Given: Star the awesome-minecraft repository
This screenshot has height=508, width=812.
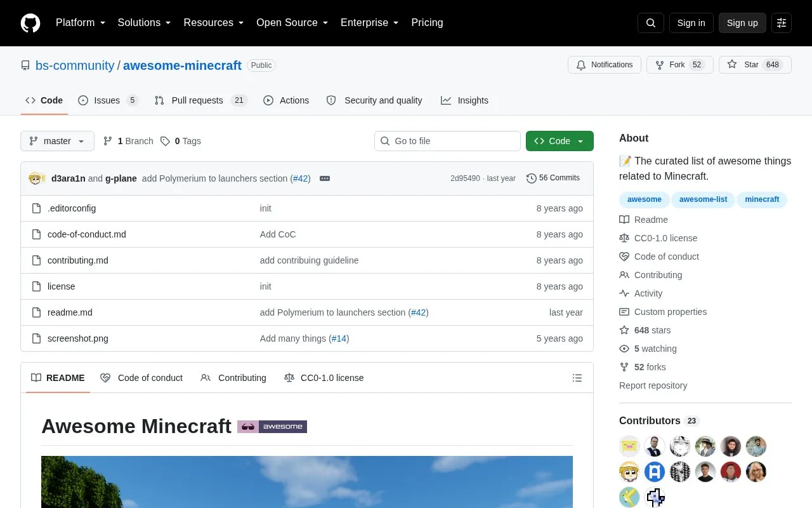Looking at the screenshot, I should pos(755,65).
